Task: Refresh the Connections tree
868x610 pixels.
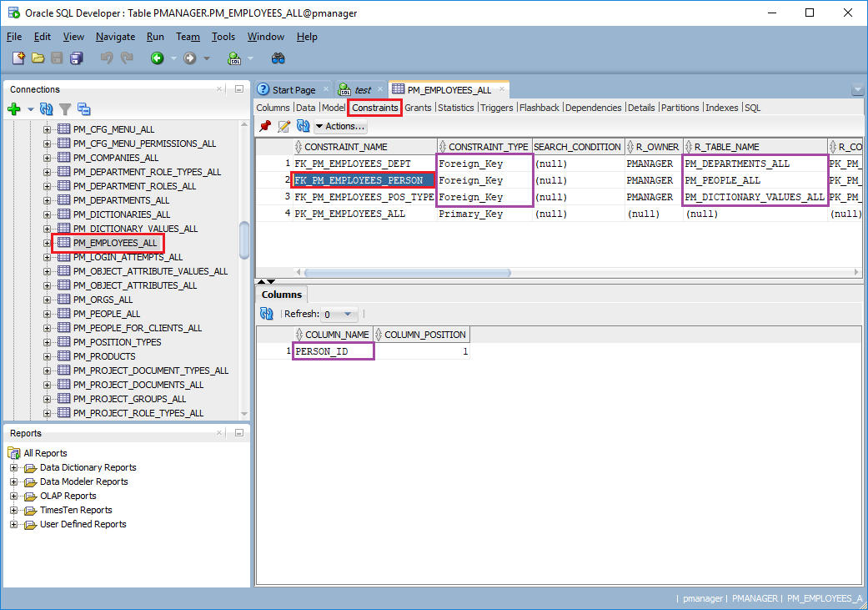Action: click(x=46, y=108)
